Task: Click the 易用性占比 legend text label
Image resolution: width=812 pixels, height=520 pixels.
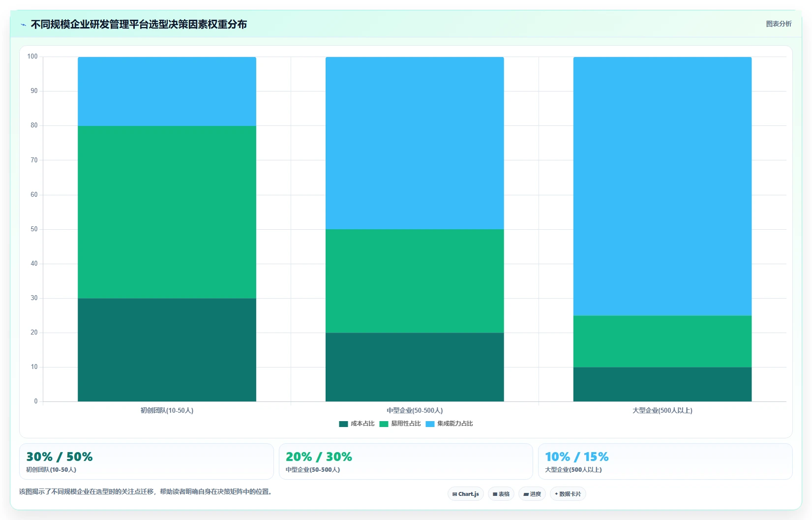Action: click(x=406, y=424)
